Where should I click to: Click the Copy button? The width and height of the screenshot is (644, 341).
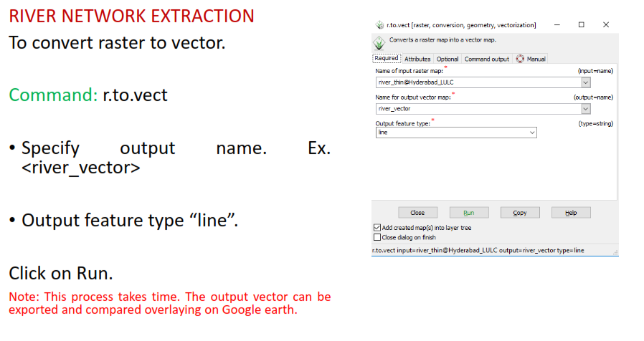[x=520, y=213]
